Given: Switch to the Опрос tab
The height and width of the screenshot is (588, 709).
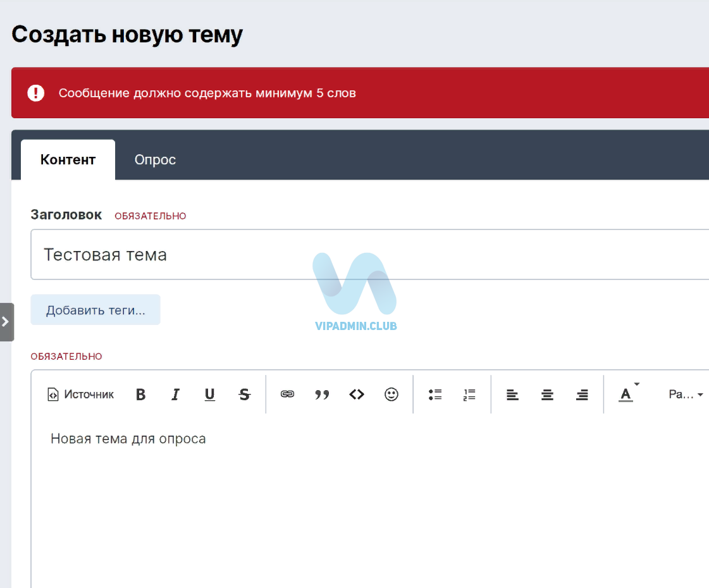Looking at the screenshot, I should [155, 159].
